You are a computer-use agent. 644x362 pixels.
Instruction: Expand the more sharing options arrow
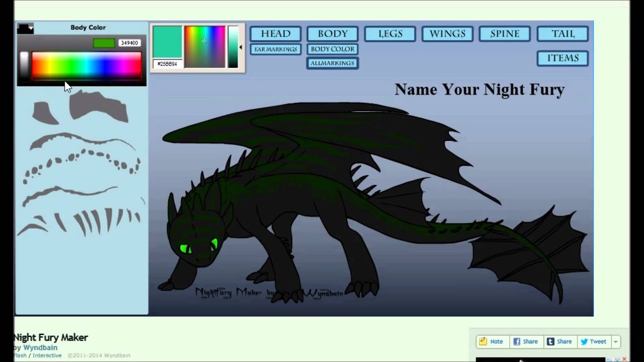[615, 341]
